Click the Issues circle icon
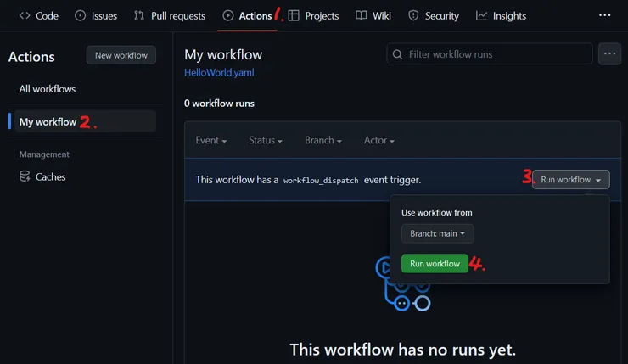The image size is (628, 364). tap(80, 15)
